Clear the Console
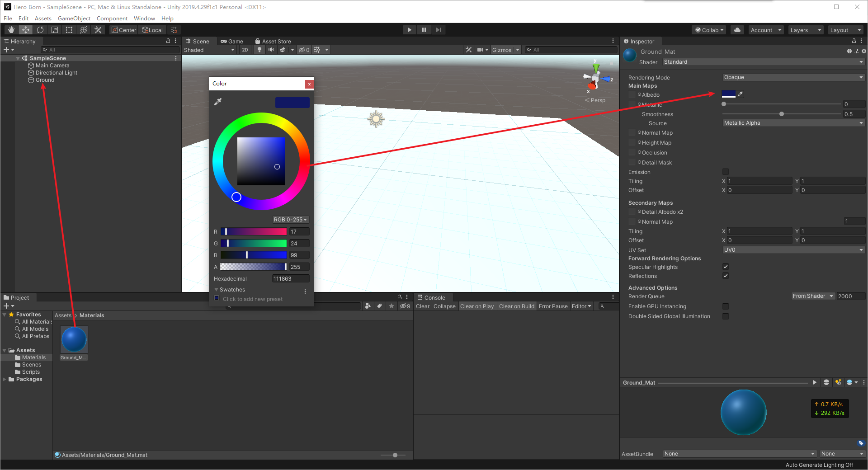 tap(423, 306)
